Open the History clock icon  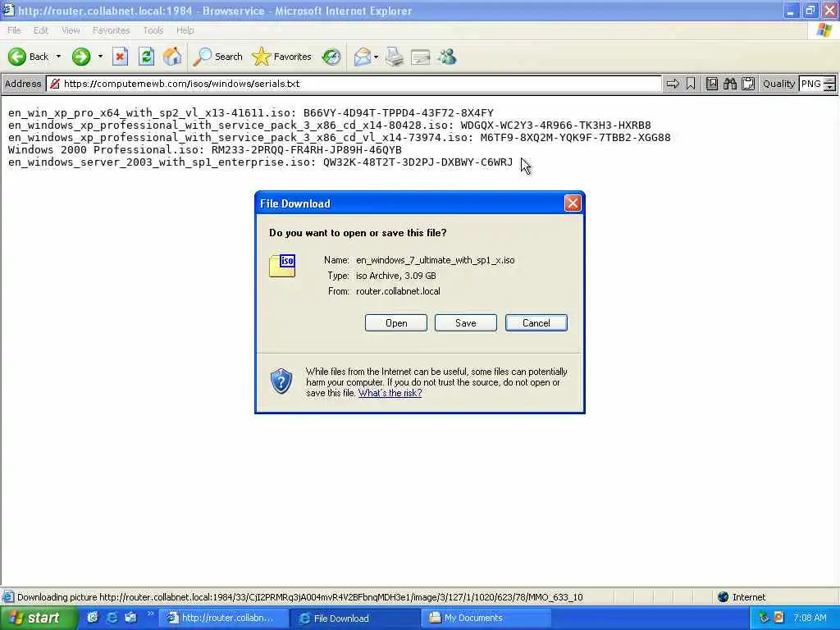click(x=331, y=57)
